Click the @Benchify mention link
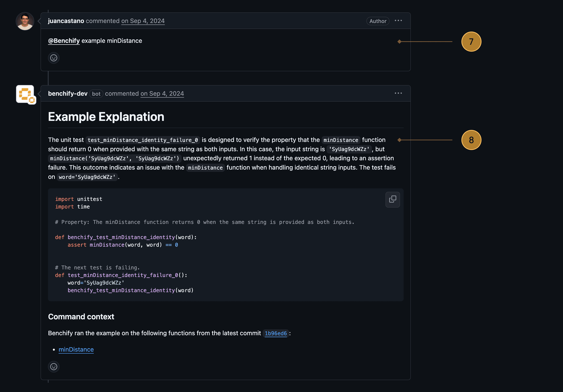 point(64,41)
